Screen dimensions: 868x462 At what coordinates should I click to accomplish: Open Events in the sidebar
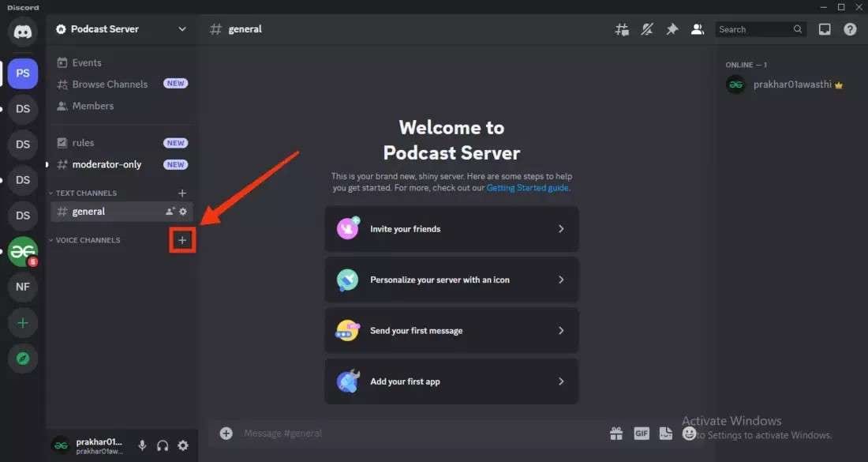pyautogui.click(x=122, y=62)
